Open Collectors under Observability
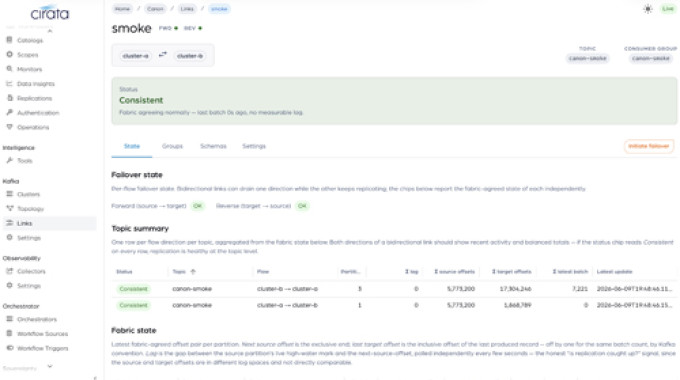 [x=31, y=271]
